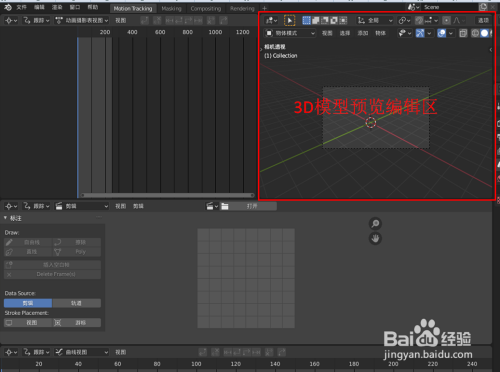Toggle X-ray view icon in viewport header

tap(463, 33)
